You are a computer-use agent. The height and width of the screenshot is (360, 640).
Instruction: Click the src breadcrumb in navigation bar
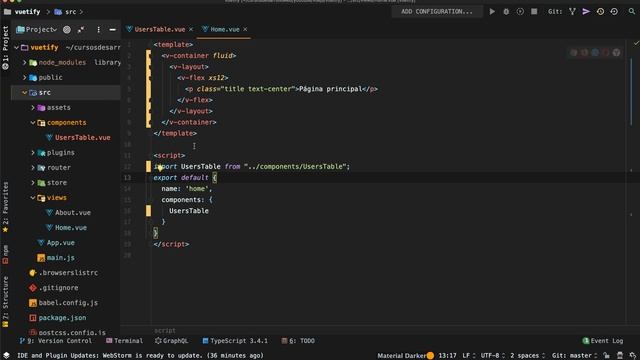66,12
